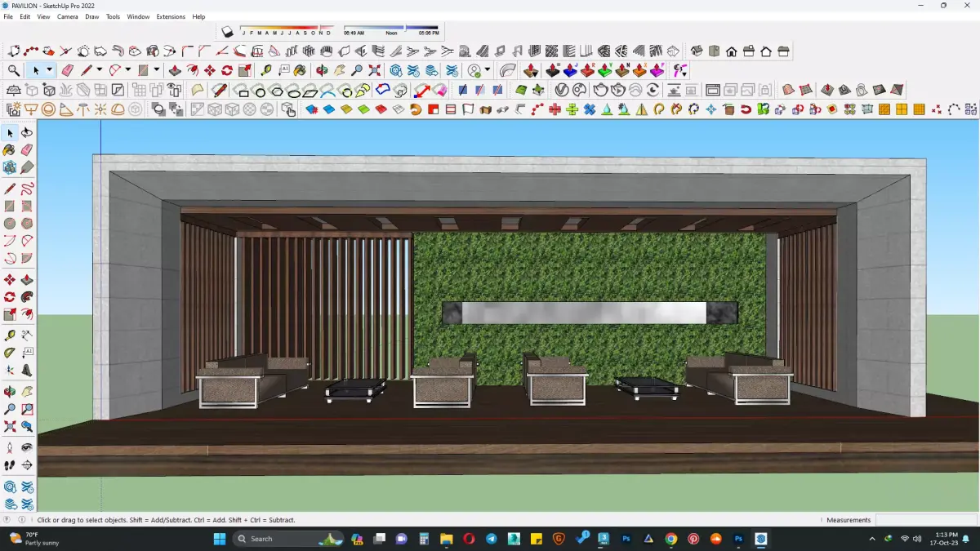Image resolution: width=980 pixels, height=551 pixels.
Task: Select the Offset tool in left toolbar
Action: pyautogui.click(x=27, y=314)
